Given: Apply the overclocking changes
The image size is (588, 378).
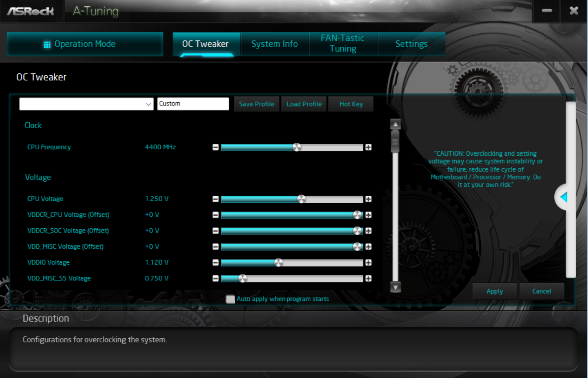Looking at the screenshot, I should 494,291.
